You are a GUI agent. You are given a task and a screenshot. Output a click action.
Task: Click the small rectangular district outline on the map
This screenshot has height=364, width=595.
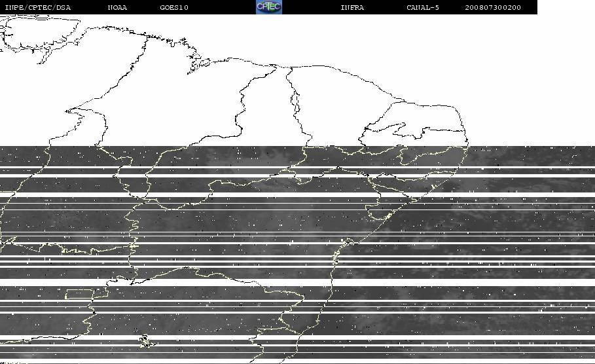79,294
